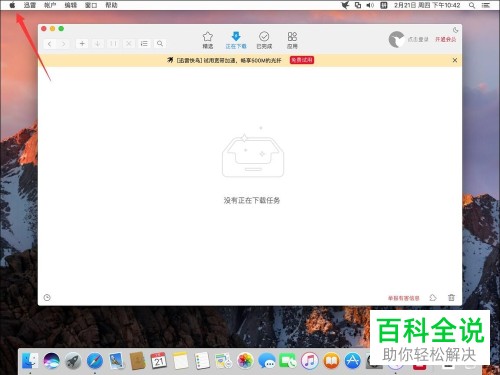
Task: Close the Xunlei window with red button
Action: 44,29
